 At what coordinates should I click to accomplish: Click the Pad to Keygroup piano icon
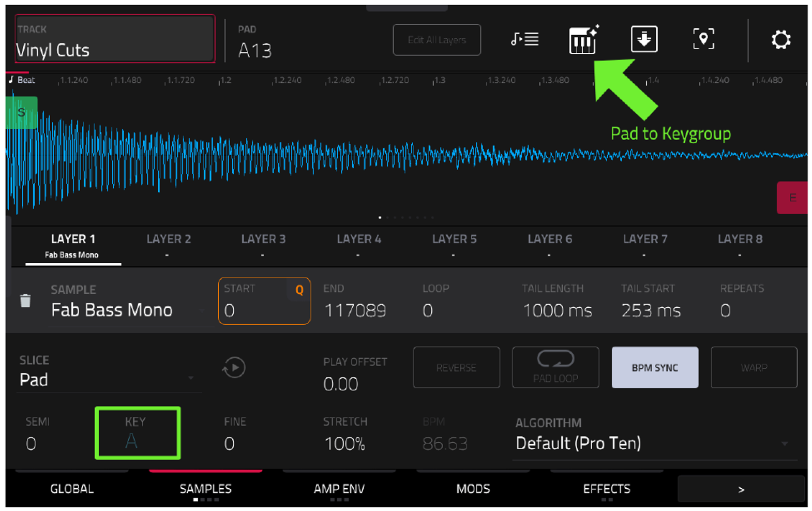point(584,39)
